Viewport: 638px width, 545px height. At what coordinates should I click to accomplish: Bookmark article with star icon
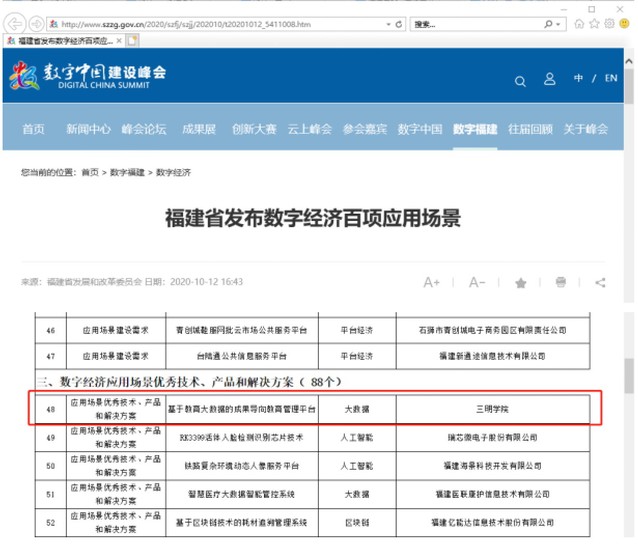tap(521, 283)
